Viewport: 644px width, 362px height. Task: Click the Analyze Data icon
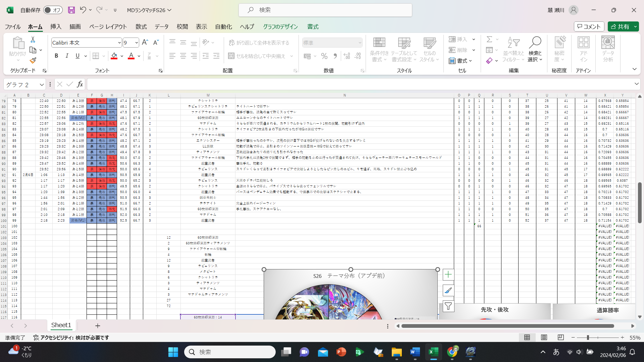(x=608, y=49)
